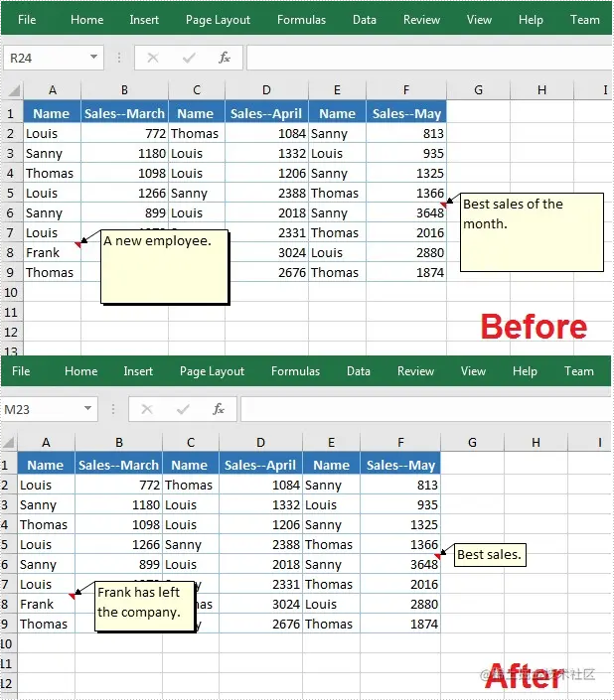Screen dimensions: 614x700
Task: Select cell 772 in the Before sheet
Action: (124, 133)
